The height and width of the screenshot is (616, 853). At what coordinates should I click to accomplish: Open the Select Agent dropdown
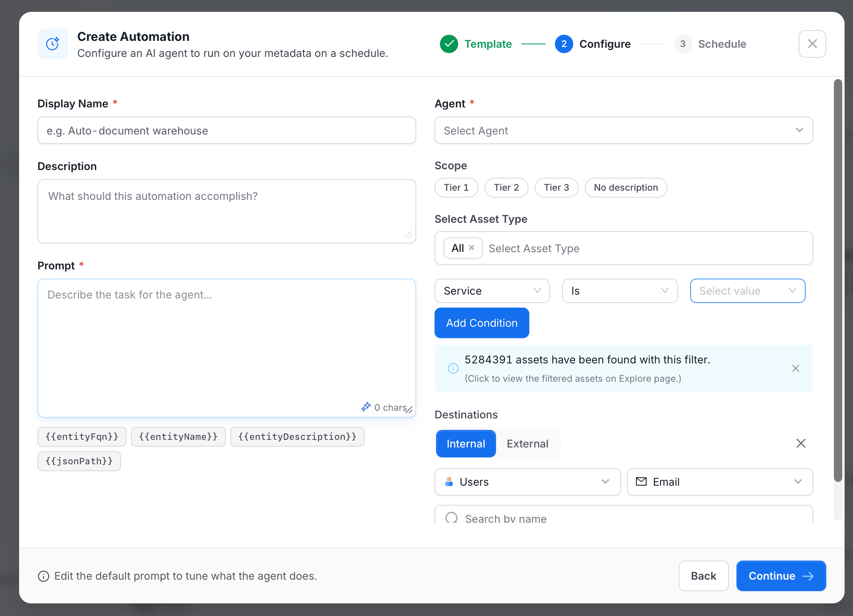(x=624, y=130)
